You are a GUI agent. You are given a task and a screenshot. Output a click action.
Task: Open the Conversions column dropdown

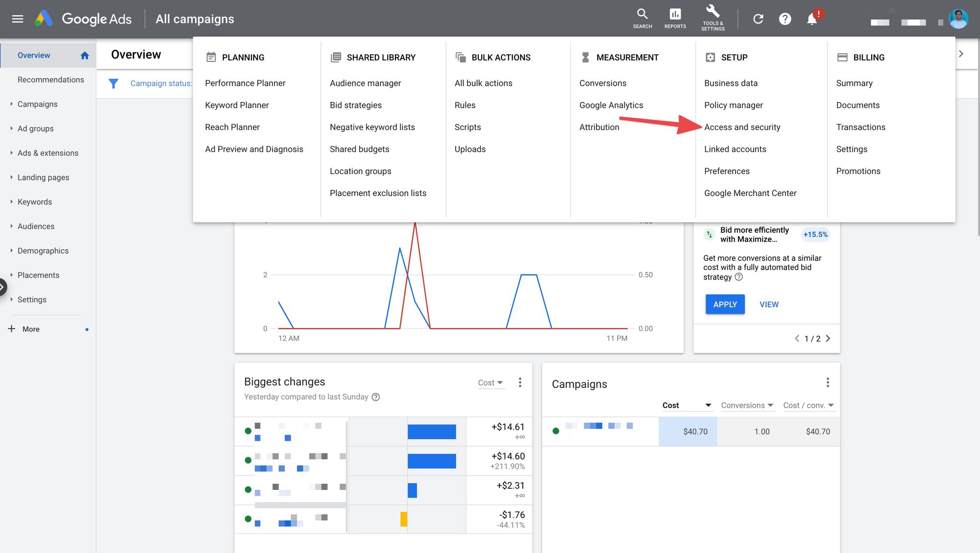tap(747, 405)
